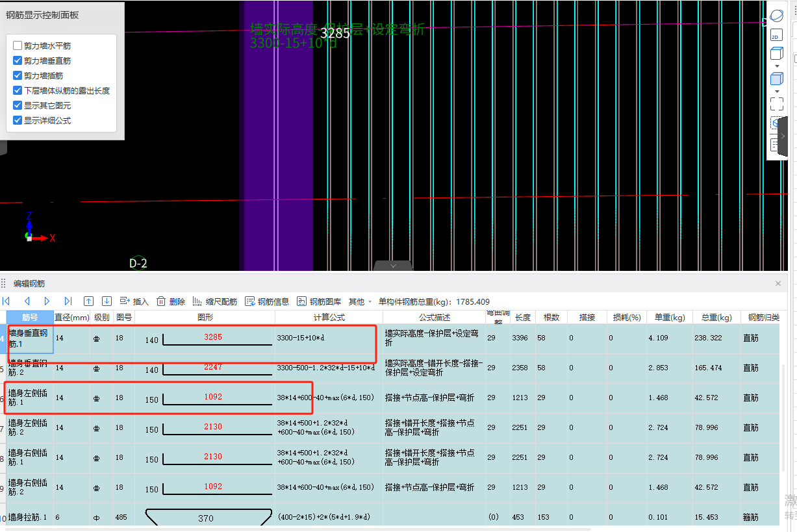This screenshot has height=532, width=797.
Task: Click the 公式描述 column header
Action: point(434,318)
